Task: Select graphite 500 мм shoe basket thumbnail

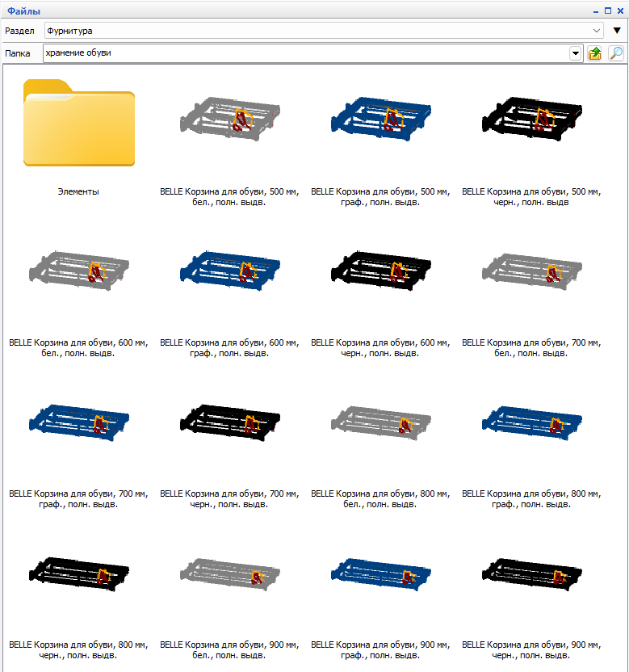Action: (381, 119)
